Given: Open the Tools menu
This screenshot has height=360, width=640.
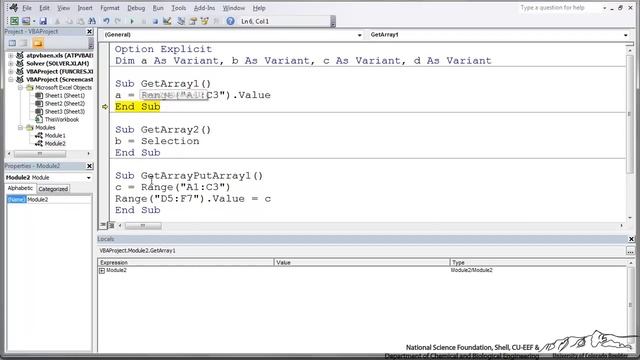Looking at the screenshot, I should (x=178, y=8).
